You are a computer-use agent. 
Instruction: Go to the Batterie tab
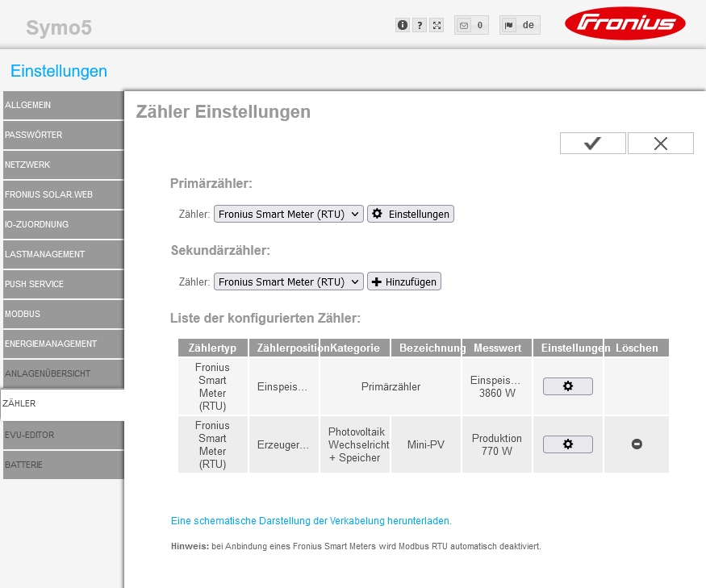pos(64,465)
